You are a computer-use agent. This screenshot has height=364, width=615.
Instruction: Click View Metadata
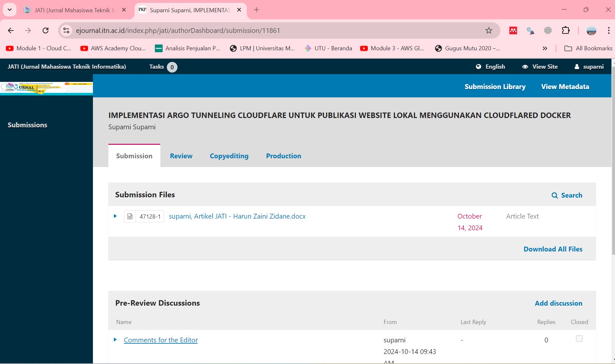pyautogui.click(x=565, y=86)
